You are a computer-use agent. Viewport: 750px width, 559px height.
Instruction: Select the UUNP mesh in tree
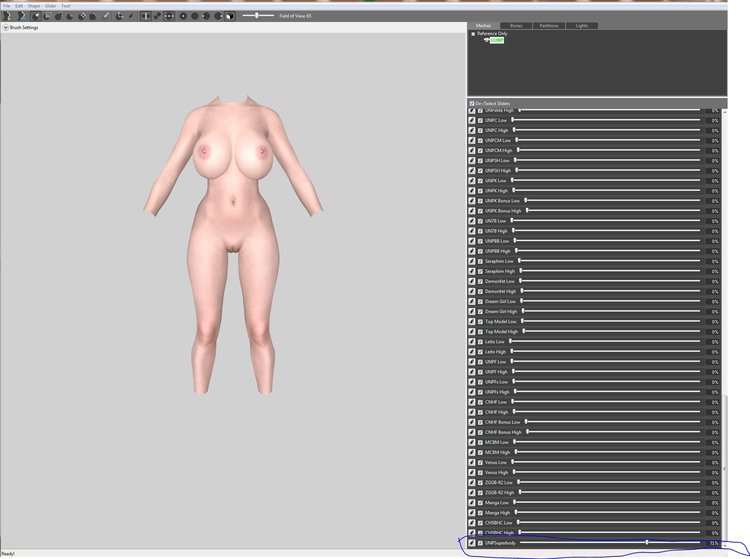497,40
